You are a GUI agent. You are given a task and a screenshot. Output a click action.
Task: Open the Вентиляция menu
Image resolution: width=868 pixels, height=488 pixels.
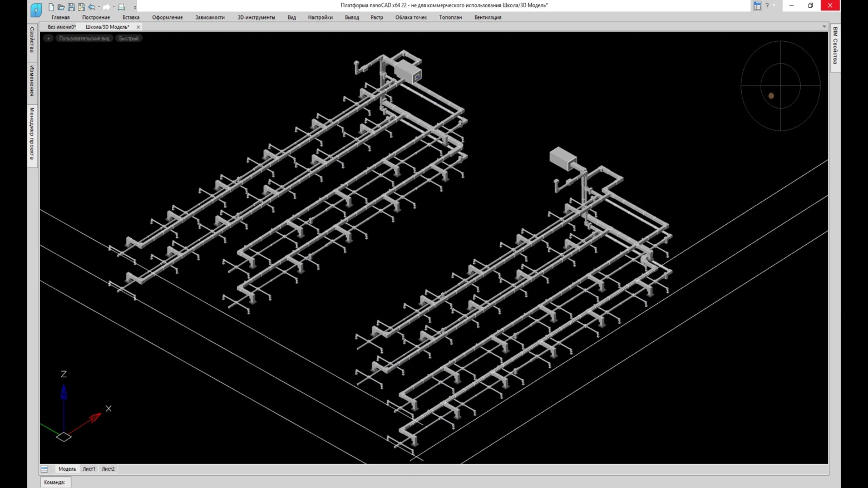click(x=487, y=17)
